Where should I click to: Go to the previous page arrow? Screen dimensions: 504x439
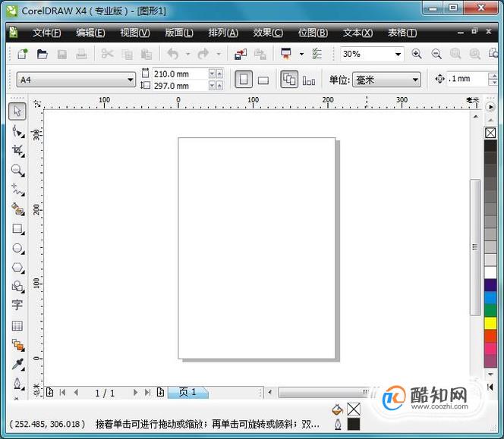76,392
